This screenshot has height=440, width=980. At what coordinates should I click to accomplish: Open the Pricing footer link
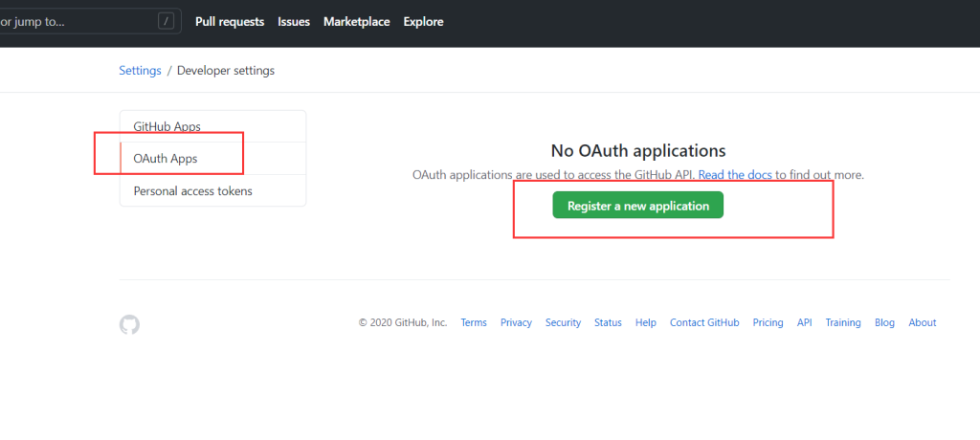768,323
